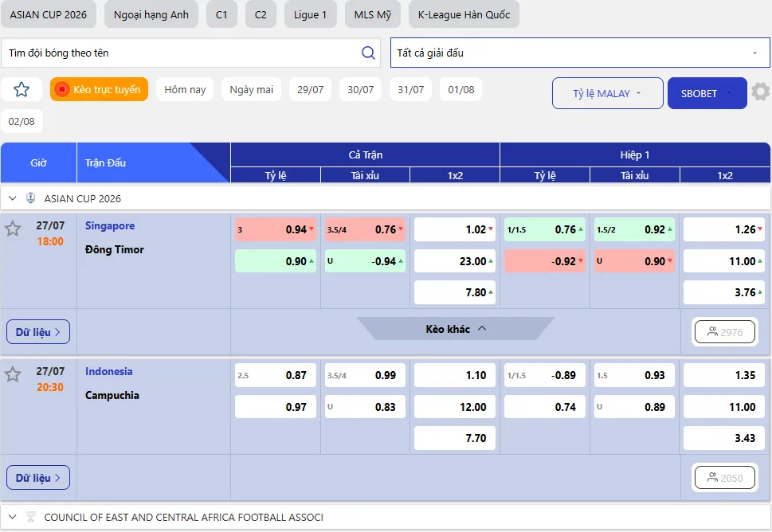
Task: Select Indonesia 1x2 odds 12.00
Action: click(454, 406)
